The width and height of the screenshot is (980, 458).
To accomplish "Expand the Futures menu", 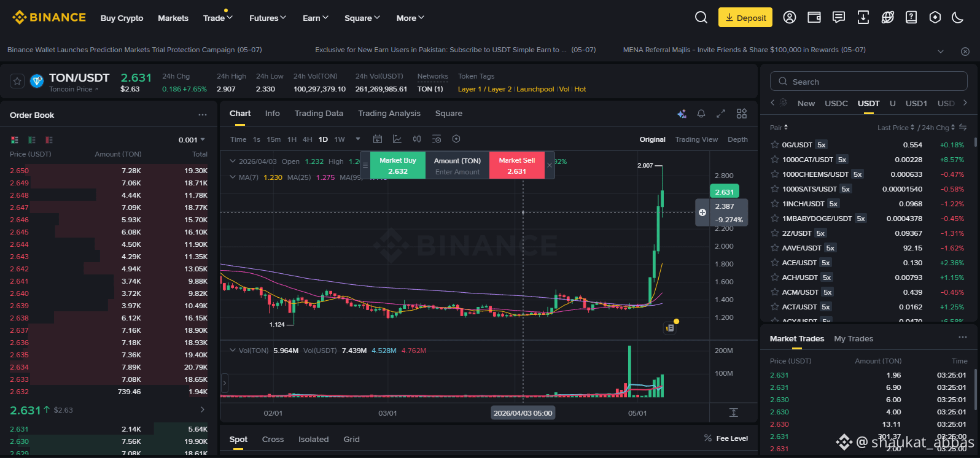I will [x=268, y=18].
